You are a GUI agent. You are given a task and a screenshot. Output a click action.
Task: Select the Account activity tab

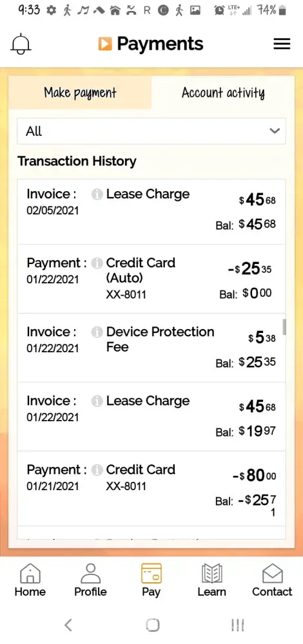click(x=223, y=92)
